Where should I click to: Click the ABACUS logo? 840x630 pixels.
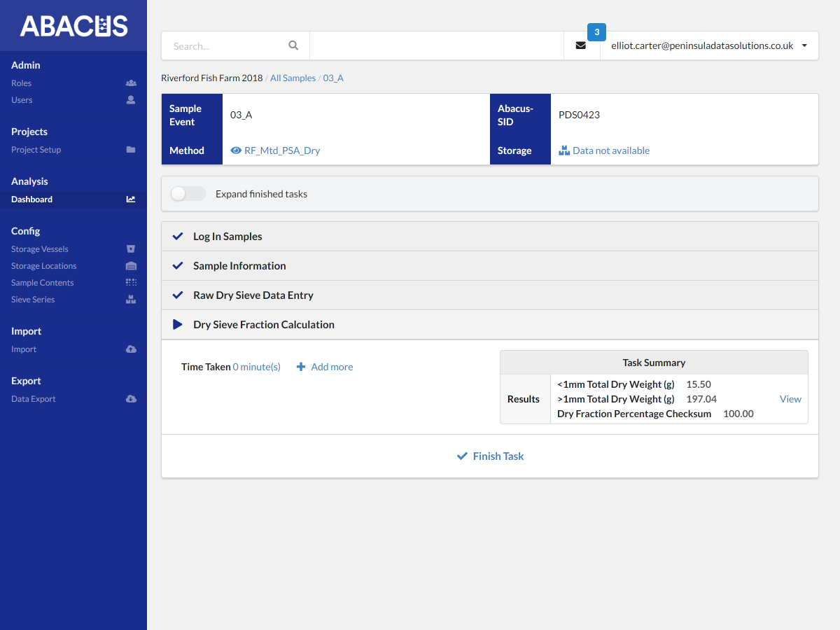coord(73,26)
